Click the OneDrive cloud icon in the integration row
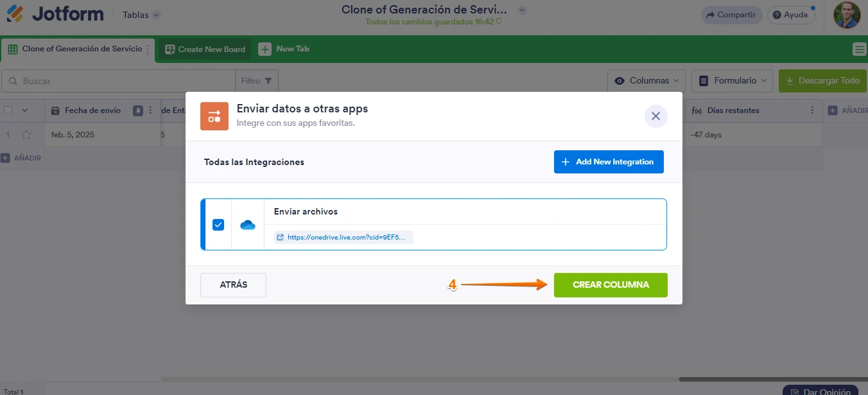 point(247,225)
